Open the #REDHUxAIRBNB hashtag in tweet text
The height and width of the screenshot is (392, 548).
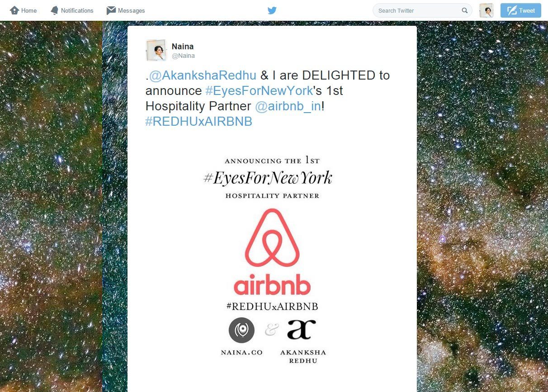(199, 122)
